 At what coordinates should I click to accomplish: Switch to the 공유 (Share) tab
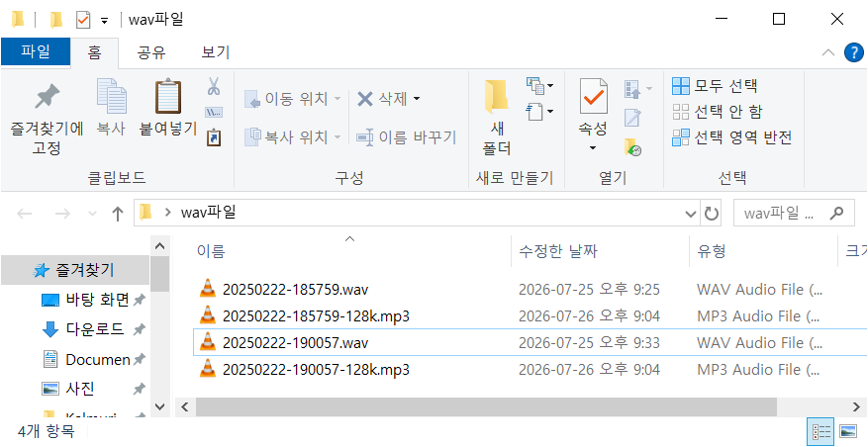(x=151, y=52)
